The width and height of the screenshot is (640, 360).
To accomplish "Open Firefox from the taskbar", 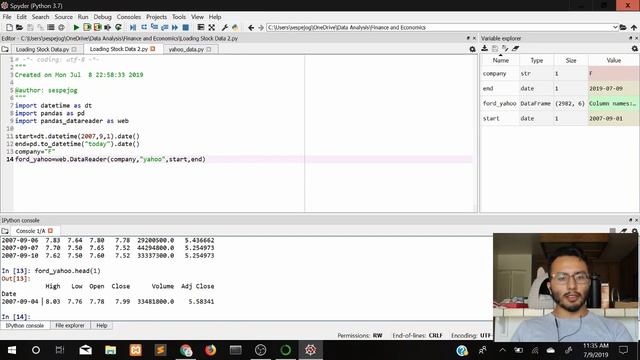I will pos(211,350).
